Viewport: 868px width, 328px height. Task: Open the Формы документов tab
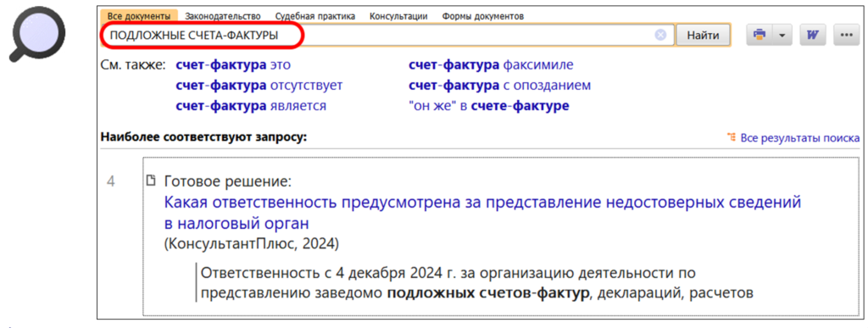coord(482,16)
